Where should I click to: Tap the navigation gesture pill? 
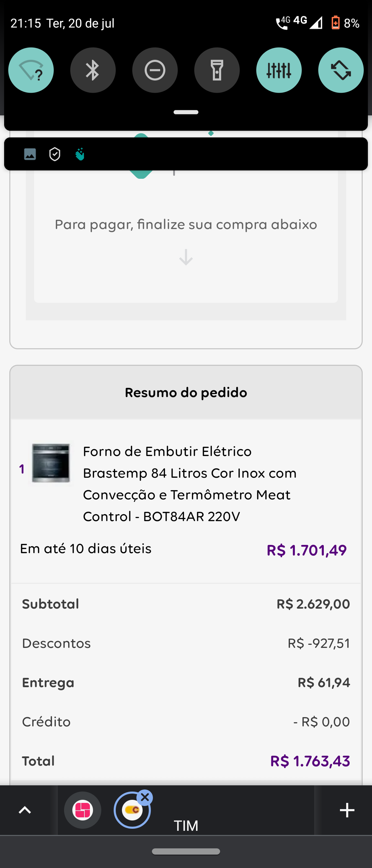point(186,851)
